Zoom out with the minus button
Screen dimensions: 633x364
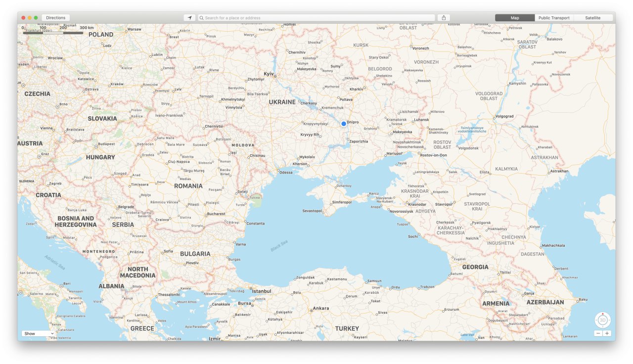point(598,333)
